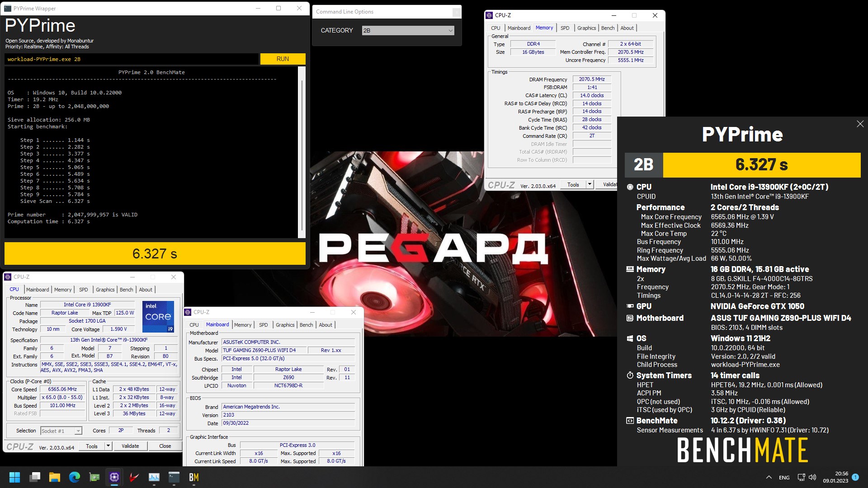This screenshot has height=488, width=868.
Task: Switch to CPU tab in CPU-Z memory window
Action: [495, 28]
